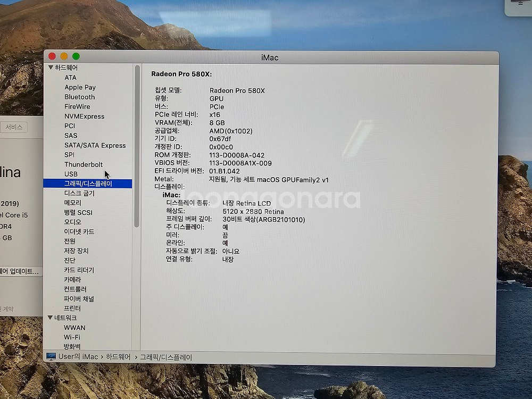Screen dimensions: 532x399
Task: Select the PCI sidebar item
Action: click(x=70, y=126)
